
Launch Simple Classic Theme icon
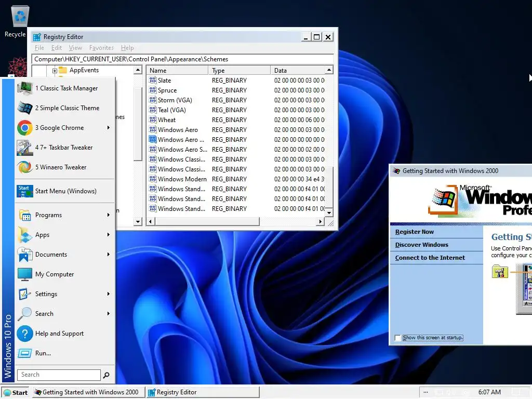25,108
